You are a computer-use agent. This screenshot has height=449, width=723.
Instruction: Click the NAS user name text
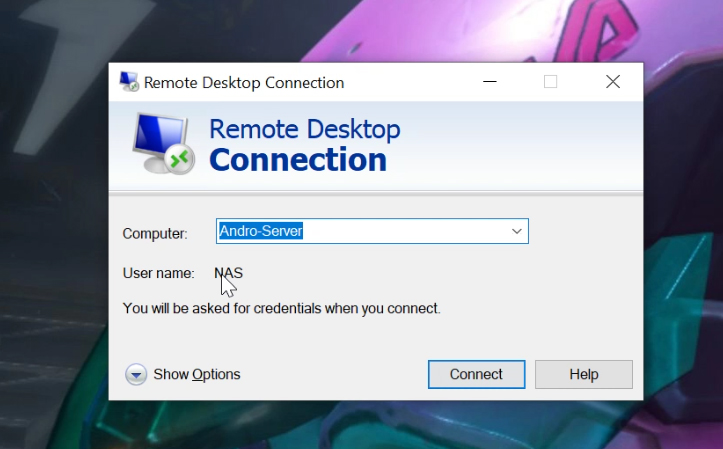(x=228, y=273)
